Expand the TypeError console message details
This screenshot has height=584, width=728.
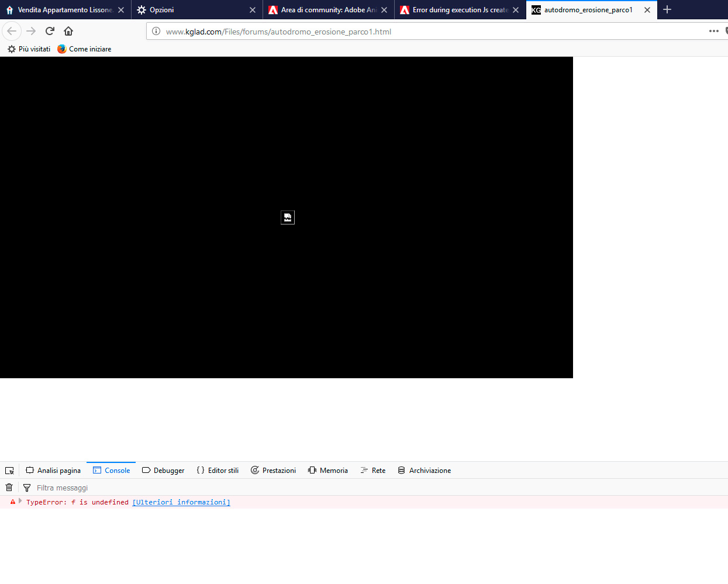click(20, 502)
